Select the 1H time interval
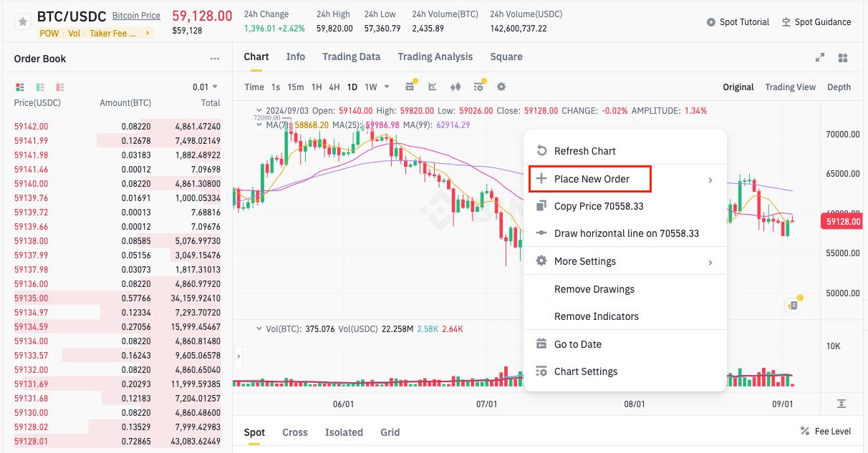The height and width of the screenshot is (453, 868). [317, 87]
